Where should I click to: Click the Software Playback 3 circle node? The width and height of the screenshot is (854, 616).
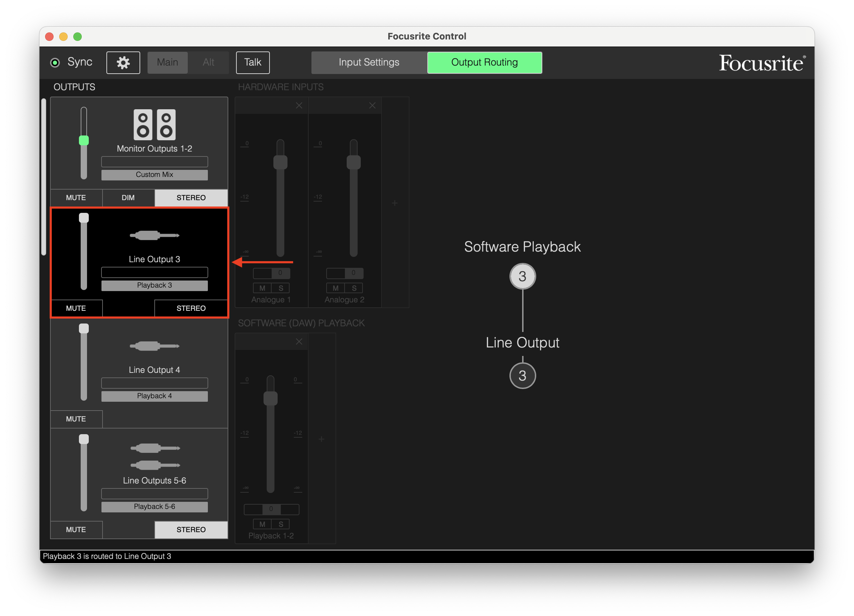(522, 276)
